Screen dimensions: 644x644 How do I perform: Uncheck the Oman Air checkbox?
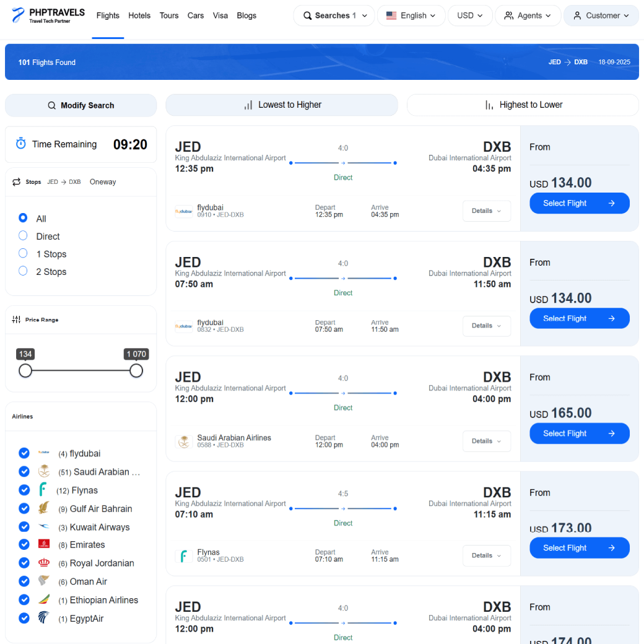coord(24,581)
